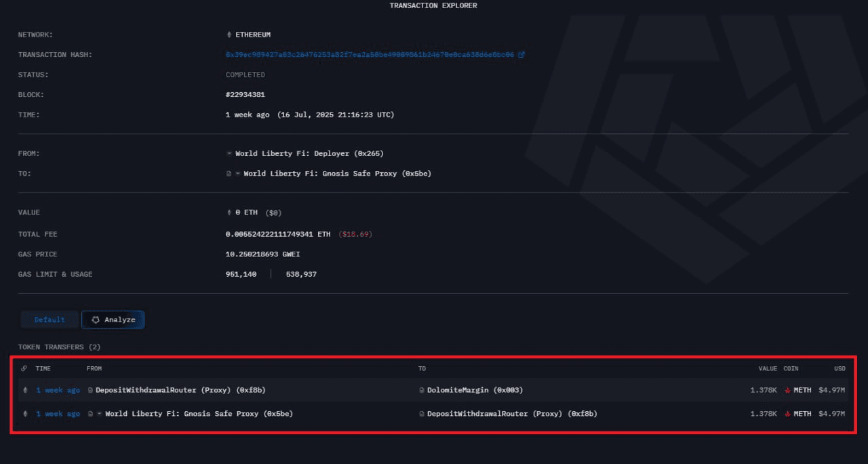Click the gas limit value 951,140
868x464 pixels.
(241, 275)
